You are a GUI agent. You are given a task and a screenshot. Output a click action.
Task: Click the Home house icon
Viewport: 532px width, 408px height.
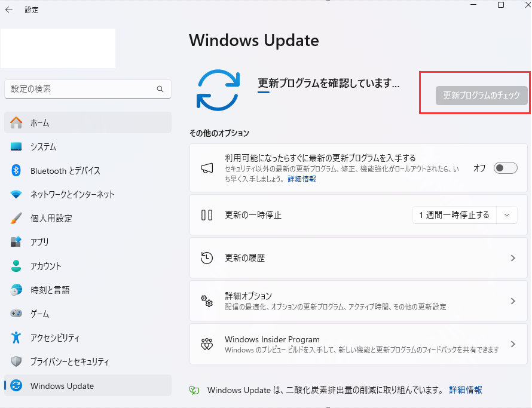(x=16, y=122)
